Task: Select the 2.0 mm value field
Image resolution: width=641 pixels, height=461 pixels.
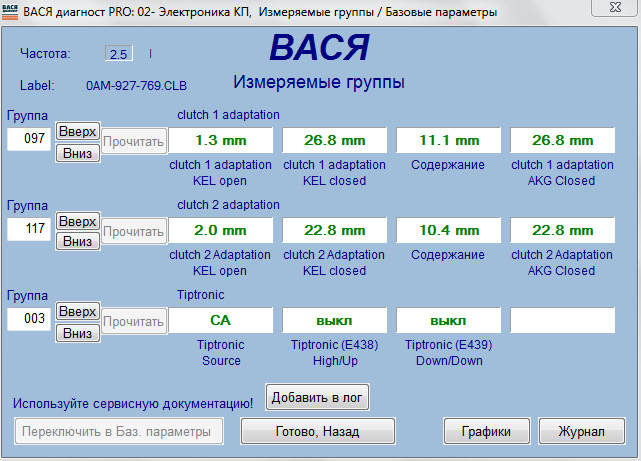Action: tap(221, 230)
